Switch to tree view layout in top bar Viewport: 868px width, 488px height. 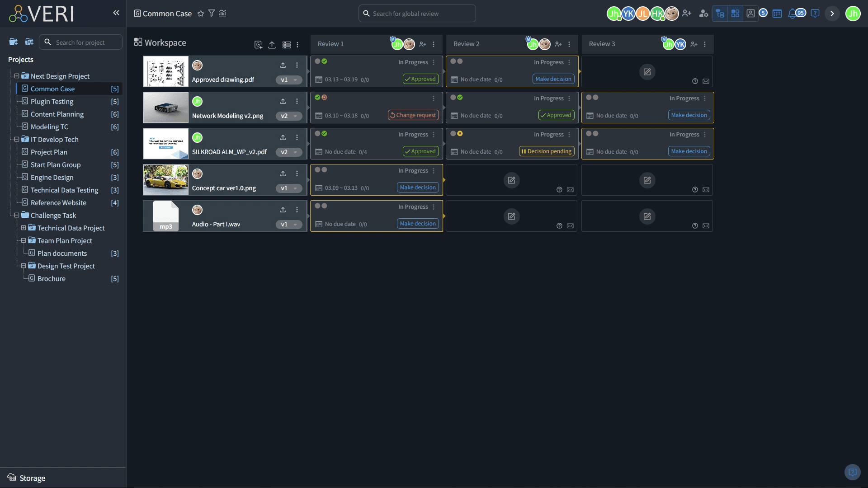720,14
